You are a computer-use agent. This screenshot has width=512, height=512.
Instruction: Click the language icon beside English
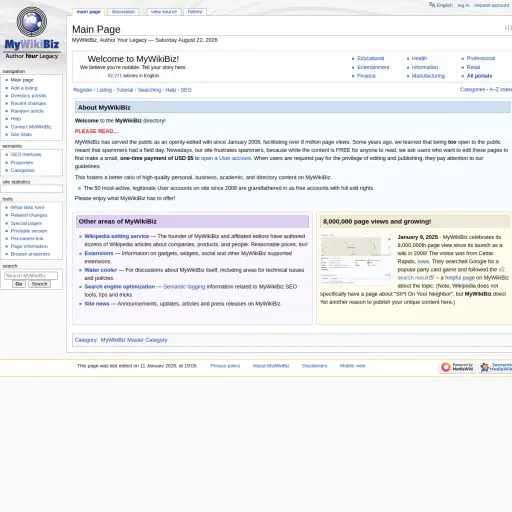coord(432,5)
